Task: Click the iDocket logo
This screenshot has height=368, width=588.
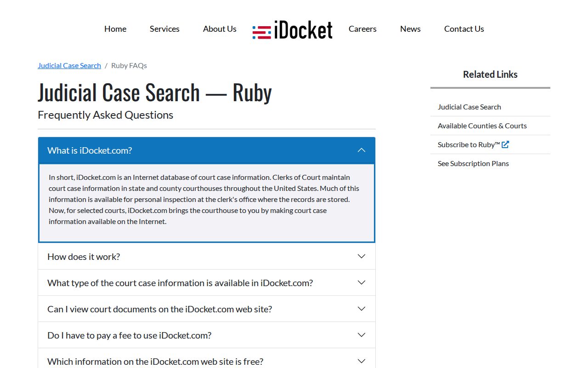Action: 293,30
